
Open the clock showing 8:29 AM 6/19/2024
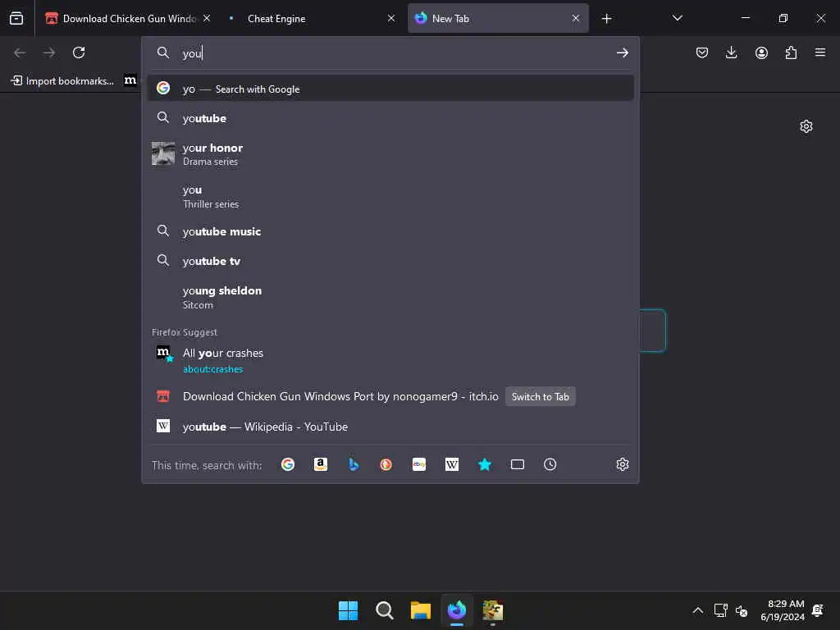(783, 610)
